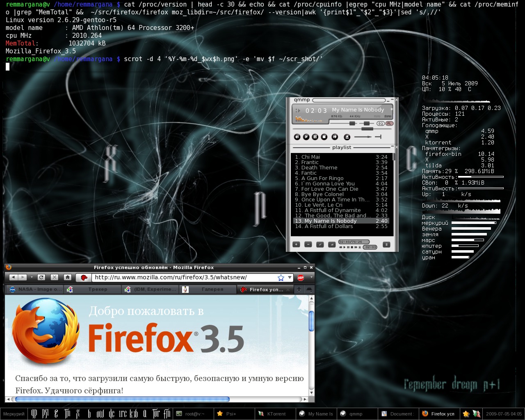Screen dimensions: 525x420
Task: Select playlist track 5. A Gun For Ringo
Action: tap(341, 178)
